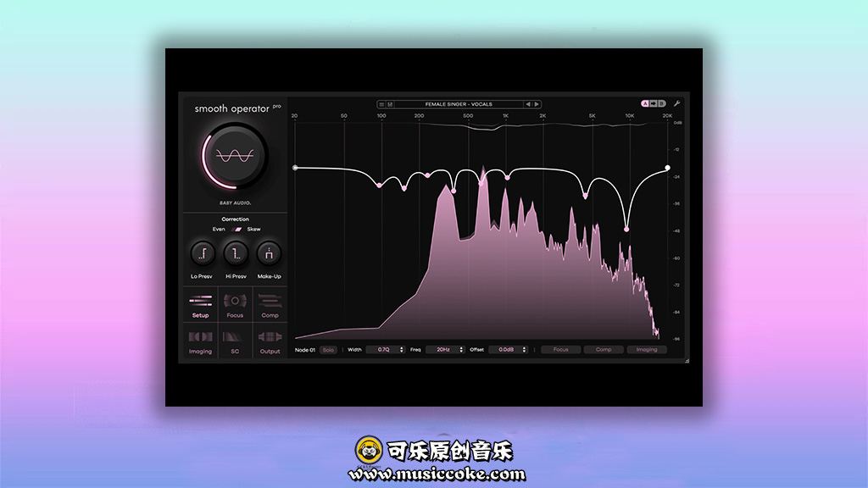The image size is (868, 488).
Task: Open the Comp tab in left panel
Action: [x=270, y=306]
